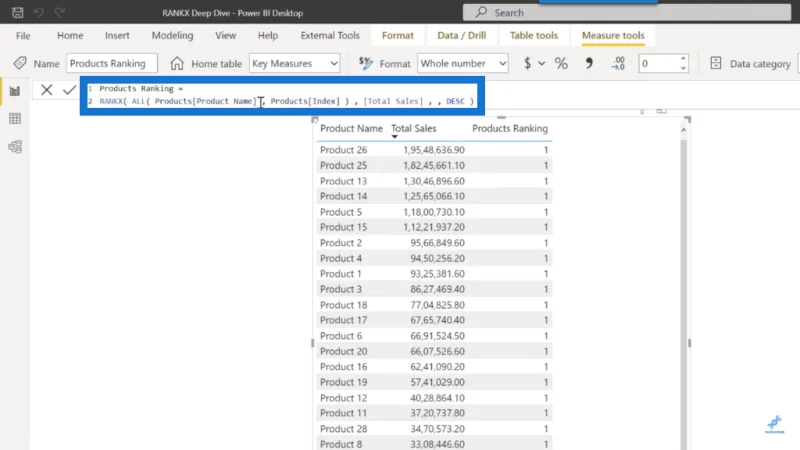Click sales value 1,12,21,937.20
The image size is (800, 450).
click(434, 227)
